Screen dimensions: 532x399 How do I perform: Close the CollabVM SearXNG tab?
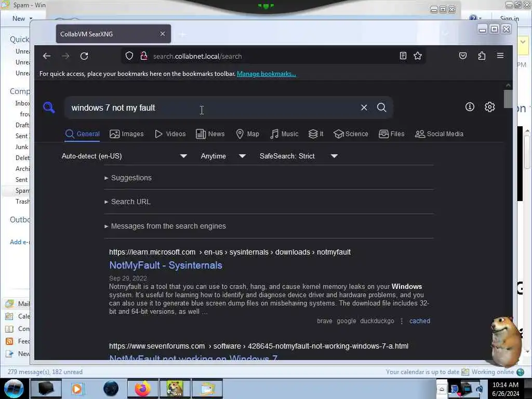coord(163,34)
